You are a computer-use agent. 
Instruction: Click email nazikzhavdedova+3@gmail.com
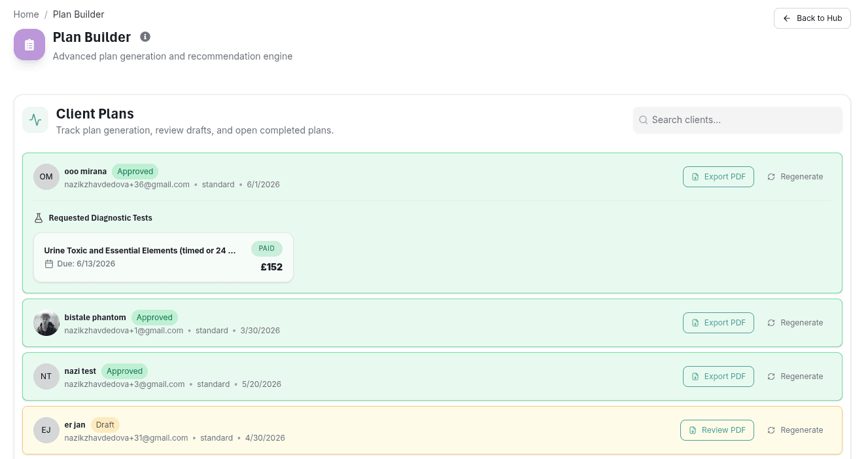coord(124,384)
